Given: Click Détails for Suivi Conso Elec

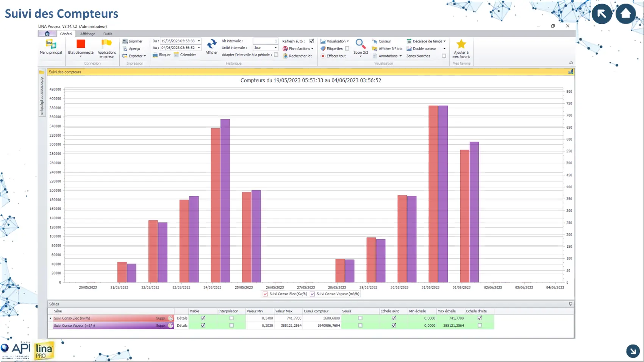Looking at the screenshot, I should pyautogui.click(x=182, y=318).
